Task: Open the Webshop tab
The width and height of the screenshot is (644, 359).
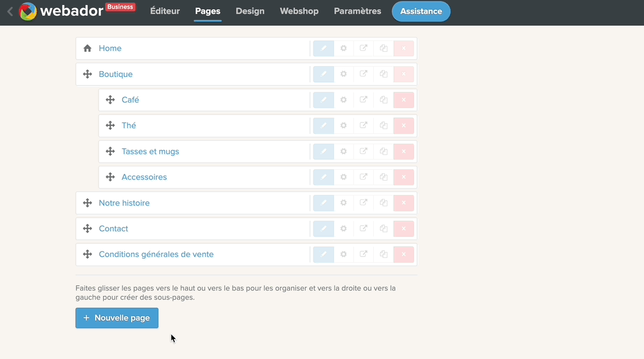Action: click(299, 11)
